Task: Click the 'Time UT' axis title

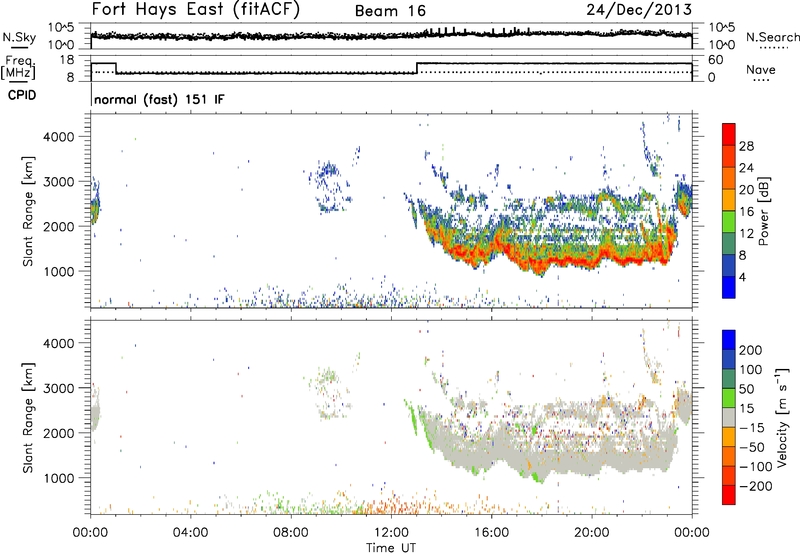Action: [x=391, y=548]
